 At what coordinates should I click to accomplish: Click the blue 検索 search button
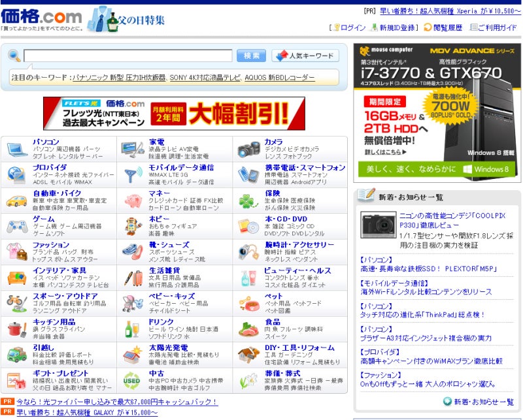click(x=252, y=56)
